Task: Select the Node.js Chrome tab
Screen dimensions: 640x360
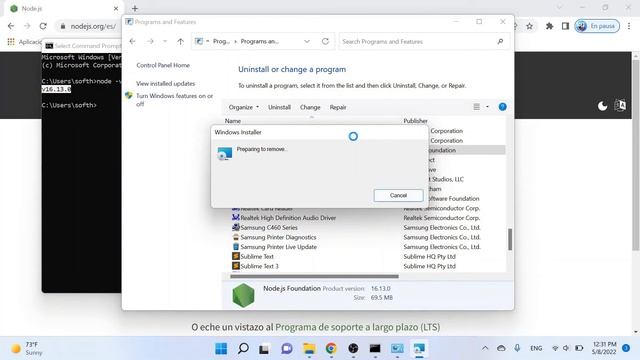Action: [x=63, y=9]
